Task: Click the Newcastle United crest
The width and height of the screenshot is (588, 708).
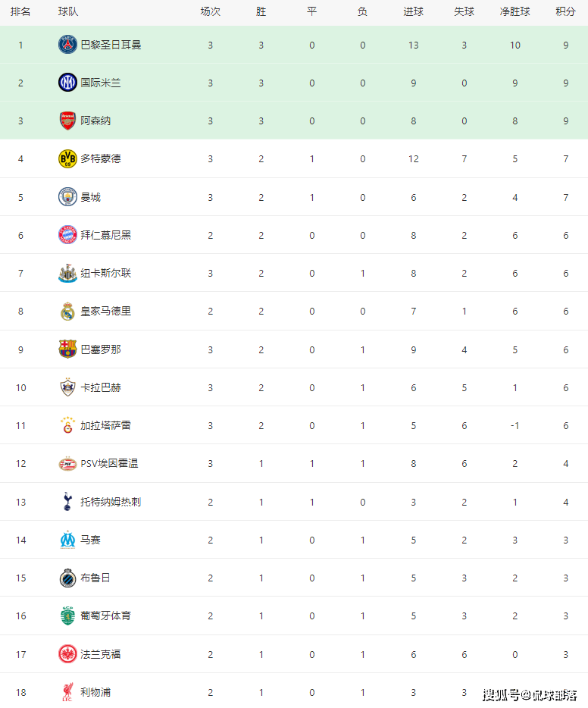Action: tap(68, 273)
